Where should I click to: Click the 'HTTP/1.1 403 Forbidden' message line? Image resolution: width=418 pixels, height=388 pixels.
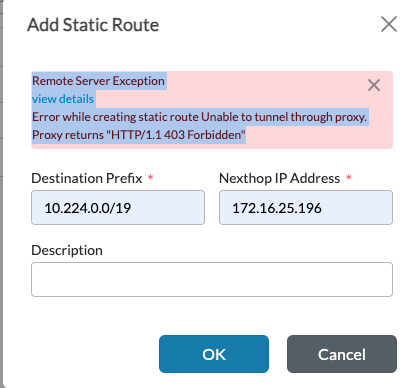[139, 135]
